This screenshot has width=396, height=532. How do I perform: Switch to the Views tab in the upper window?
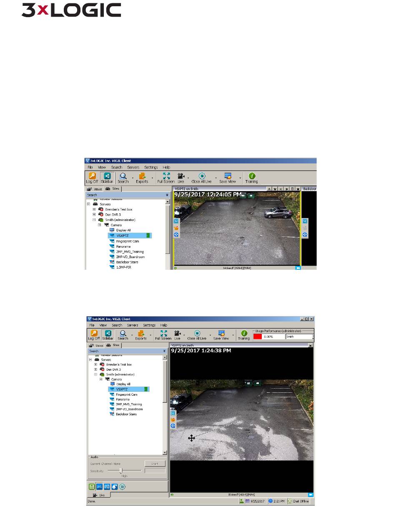95,189
